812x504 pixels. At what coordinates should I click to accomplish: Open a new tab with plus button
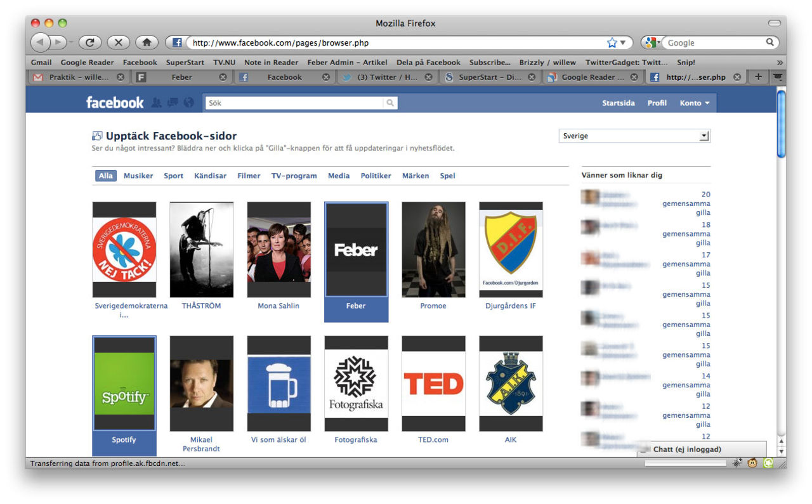(x=757, y=77)
